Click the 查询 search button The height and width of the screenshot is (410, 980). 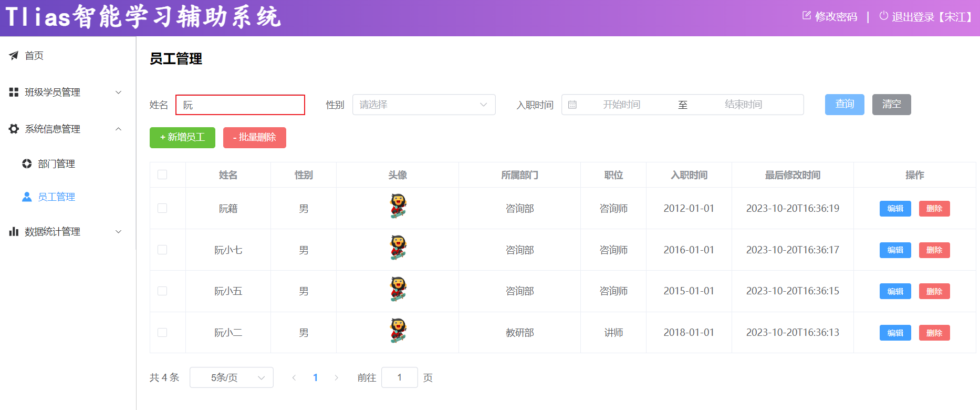click(845, 105)
